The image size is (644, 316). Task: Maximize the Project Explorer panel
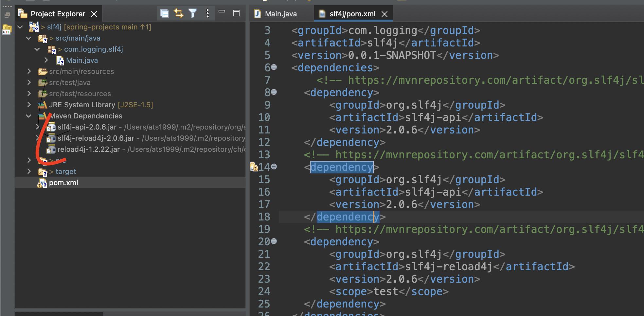[x=236, y=13]
